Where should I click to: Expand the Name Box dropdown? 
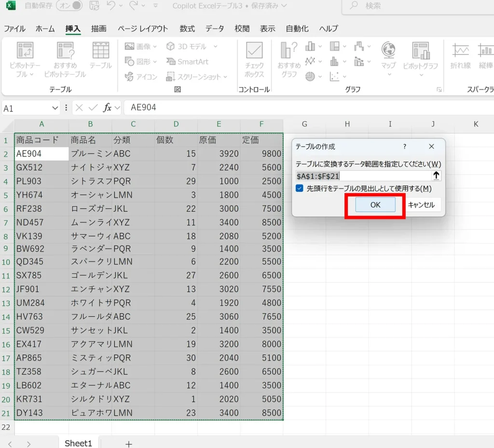click(x=55, y=108)
